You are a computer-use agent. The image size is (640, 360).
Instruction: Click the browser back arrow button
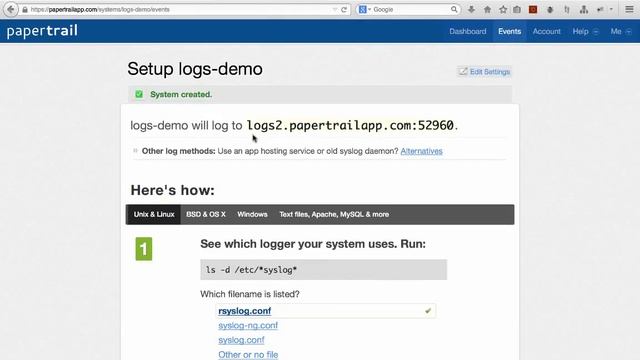pos(11,9)
